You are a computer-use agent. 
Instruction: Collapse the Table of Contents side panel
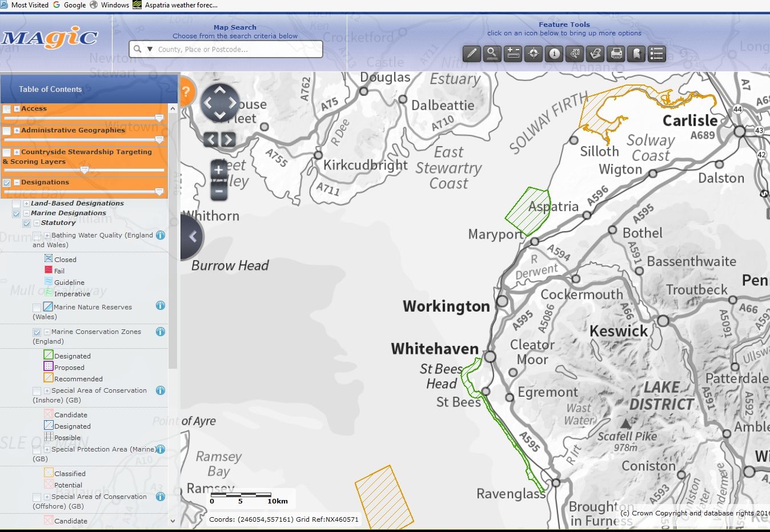192,237
